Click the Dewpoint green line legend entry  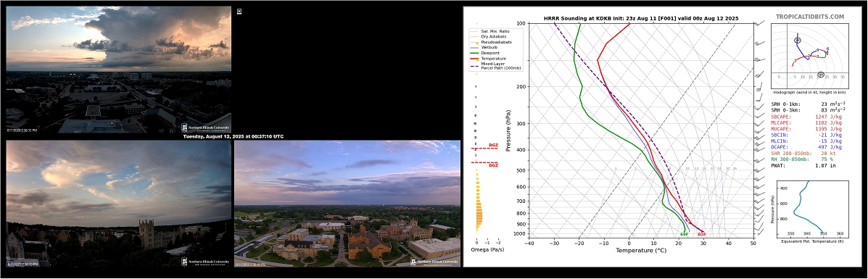coord(492,53)
